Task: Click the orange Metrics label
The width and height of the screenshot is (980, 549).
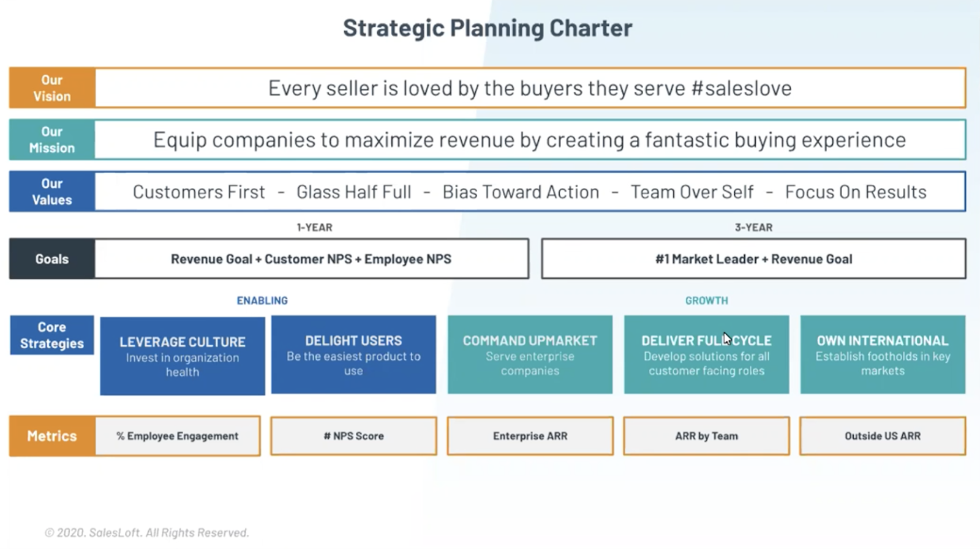Action: [52, 436]
